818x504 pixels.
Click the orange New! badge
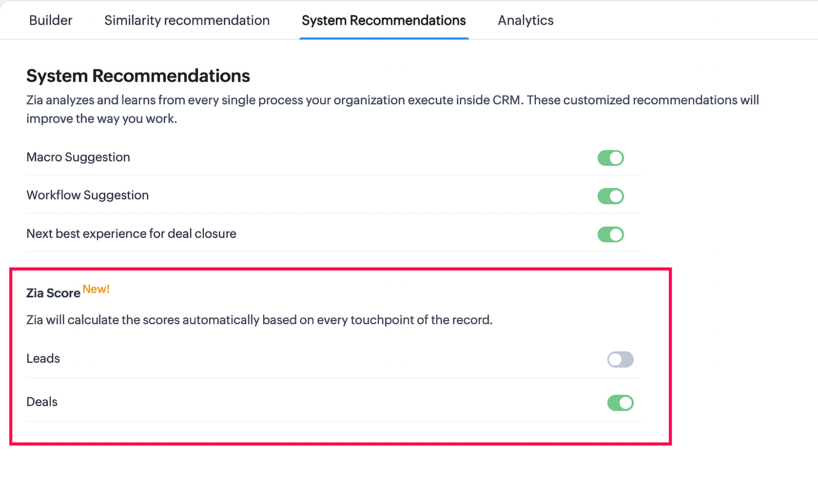96,290
